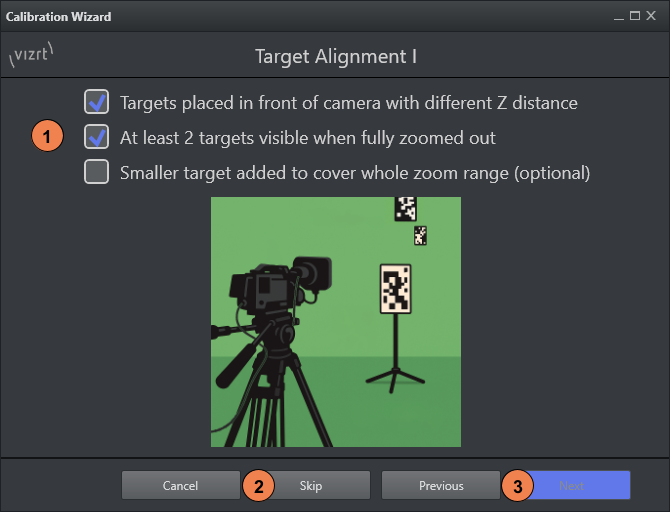Click orange callout marker number 2
670x512 pixels.
click(x=258, y=486)
